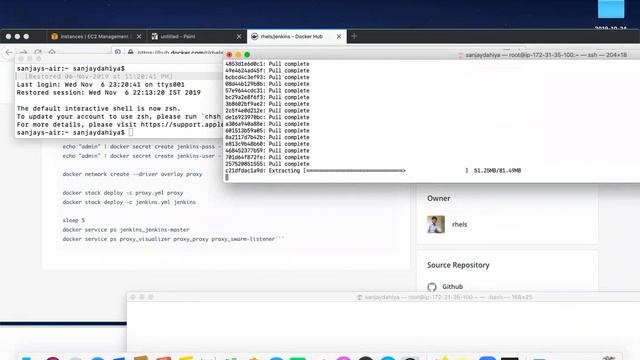640x360 pixels.
Task: Click the 'docker secret create jenkins-pass' line
Action: tap(141, 147)
